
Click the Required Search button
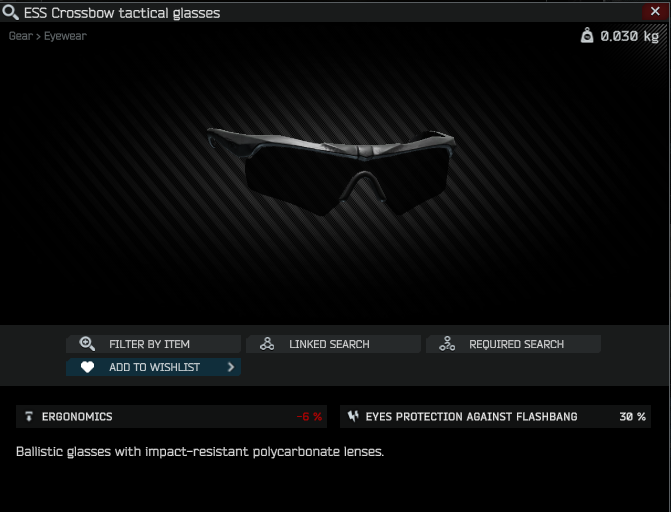(513, 344)
